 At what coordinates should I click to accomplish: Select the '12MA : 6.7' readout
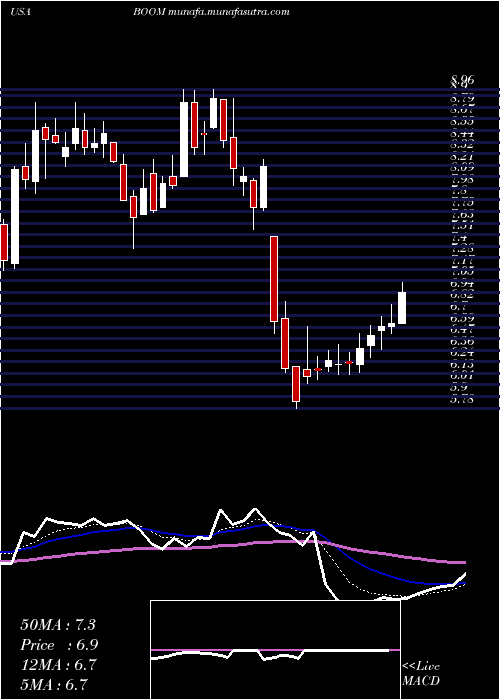tap(58, 665)
